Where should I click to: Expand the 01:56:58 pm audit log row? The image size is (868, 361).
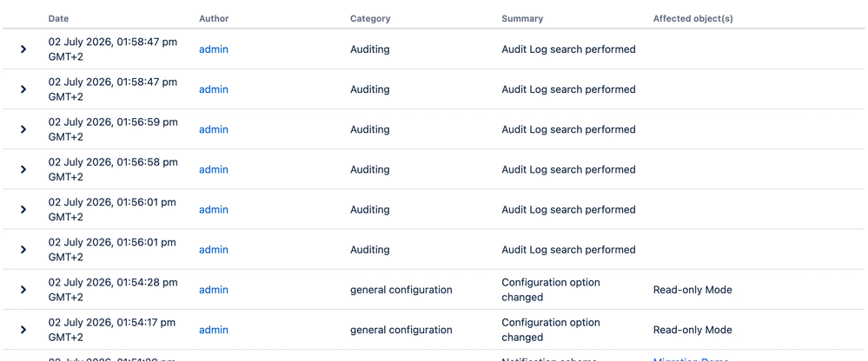[x=23, y=169]
